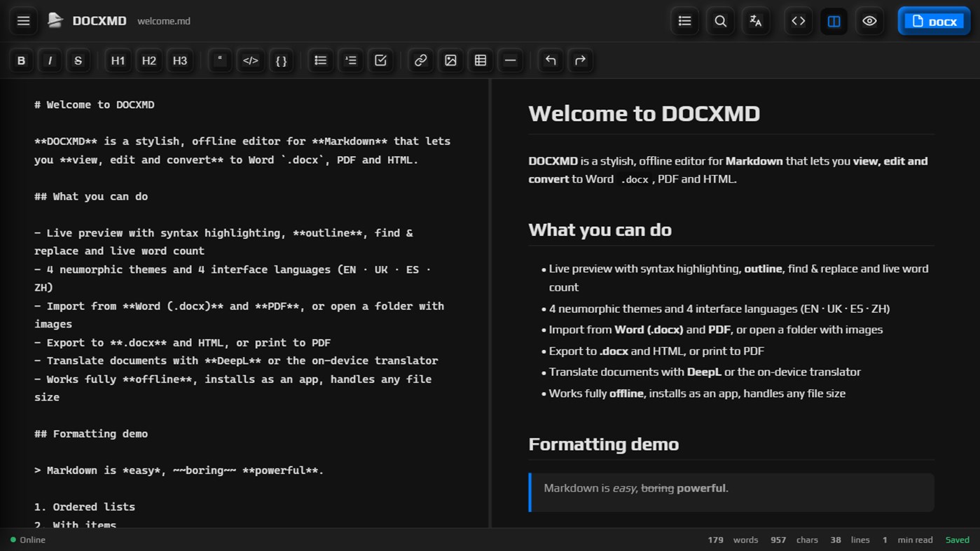Click preview bullet 'Translate documents with DeepL'
Screen dimensions: 980x551
point(704,372)
